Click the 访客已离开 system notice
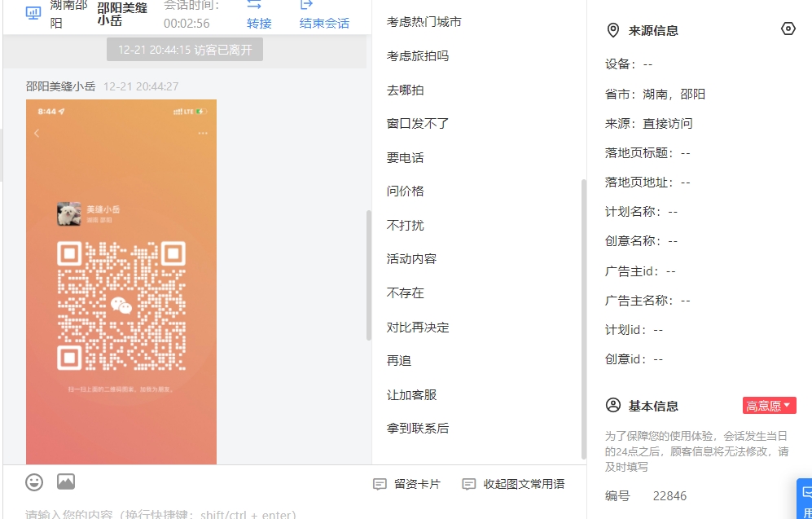The width and height of the screenshot is (812, 519). (185, 50)
